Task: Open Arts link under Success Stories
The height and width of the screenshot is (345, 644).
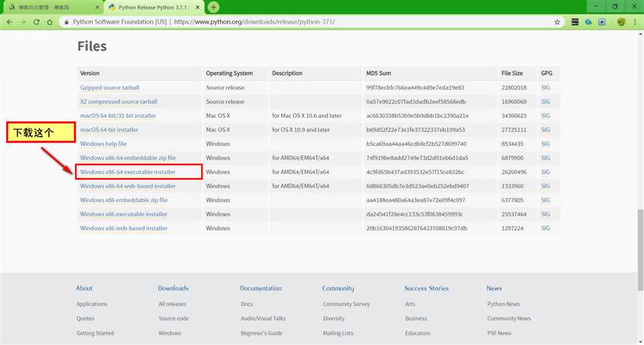Action: click(x=410, y=304)
